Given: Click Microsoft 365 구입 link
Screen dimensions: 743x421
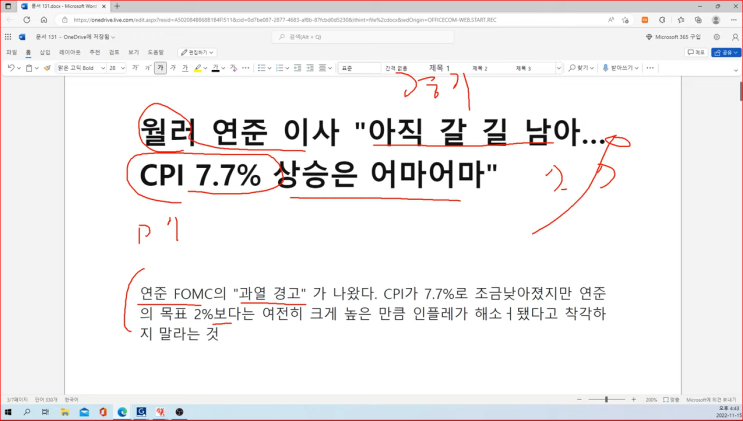Looking at the screenshot, I should pyautogui.click(x=673, y=37).
